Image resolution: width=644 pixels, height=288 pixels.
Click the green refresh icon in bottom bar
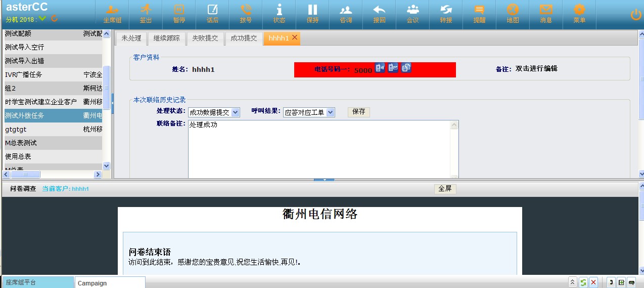point(583,282)
